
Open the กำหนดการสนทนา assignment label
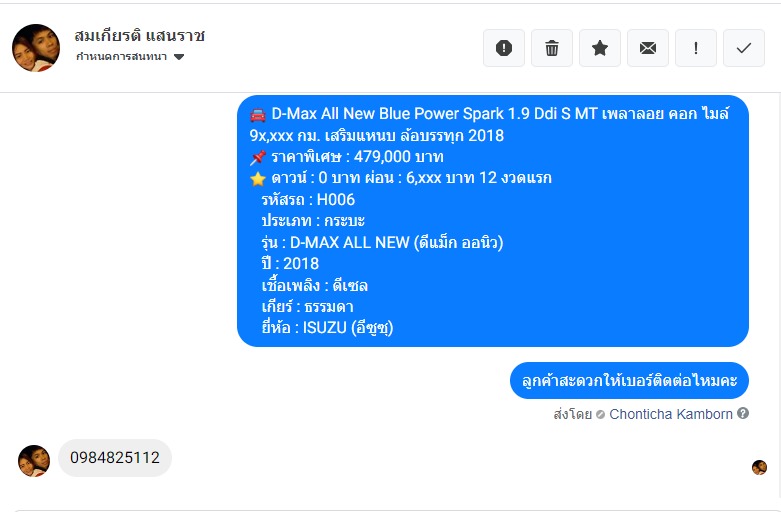click(x=121, y=57)
